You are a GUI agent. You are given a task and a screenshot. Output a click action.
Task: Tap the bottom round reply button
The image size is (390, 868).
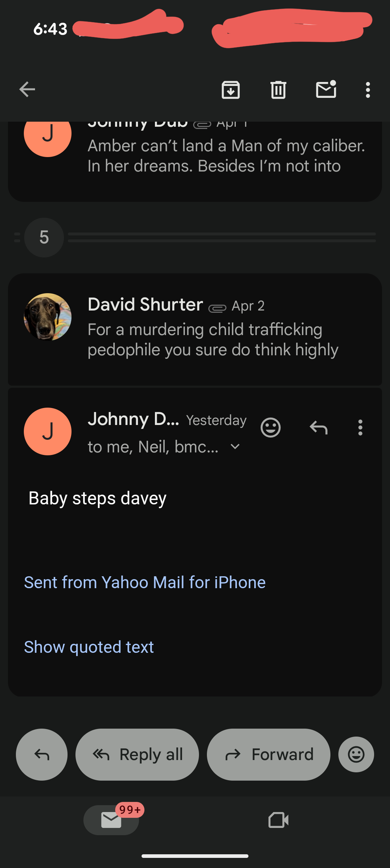(42, 754)
